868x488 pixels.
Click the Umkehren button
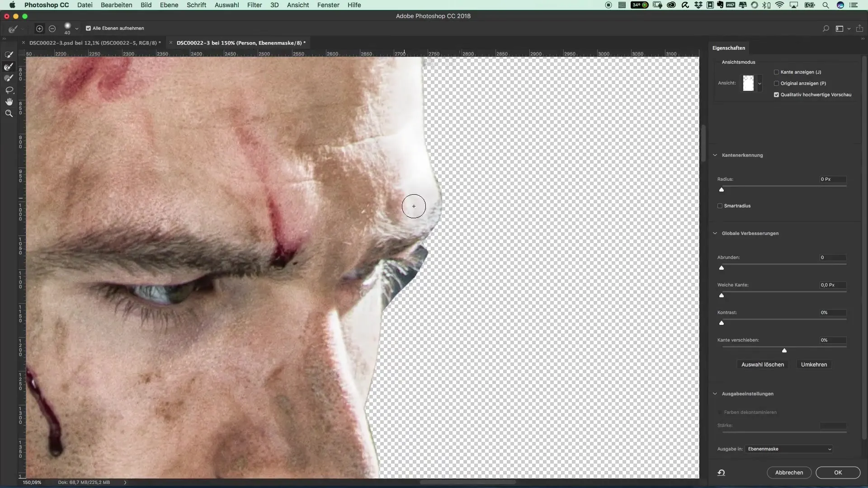pyautogui.click(x=814, y=365)
